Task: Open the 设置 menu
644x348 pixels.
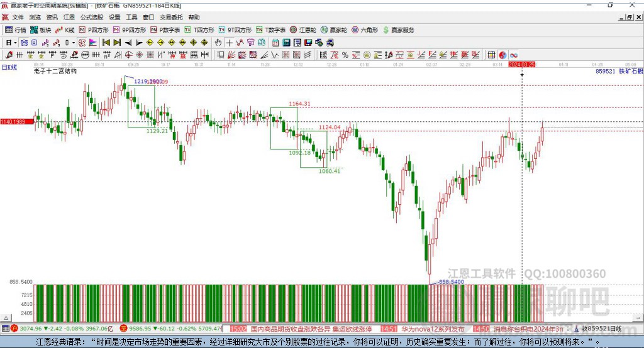Action: point(114,17)
